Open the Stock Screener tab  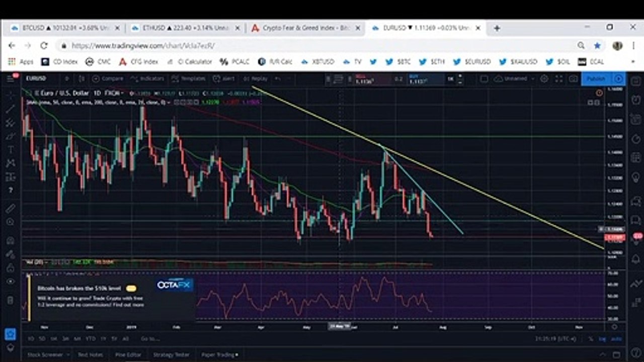click(45, 354)
